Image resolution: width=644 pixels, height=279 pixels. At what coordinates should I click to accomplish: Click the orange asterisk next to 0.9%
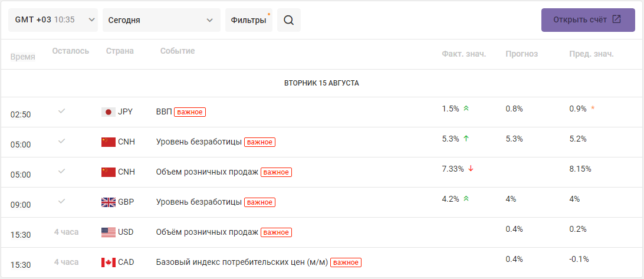click(x=592, y=109)
